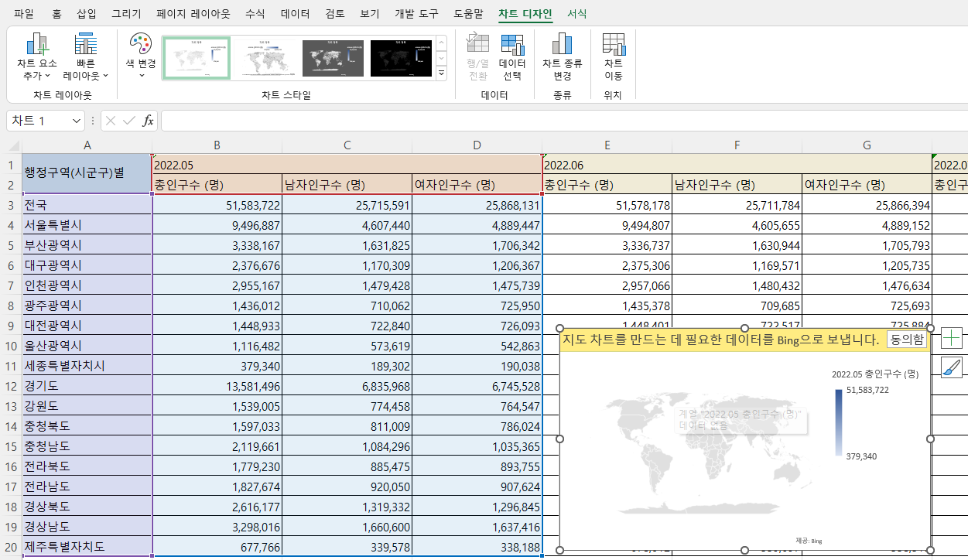
Task: Click the 동의함 button in chart notice
Action: coord(906,339)
